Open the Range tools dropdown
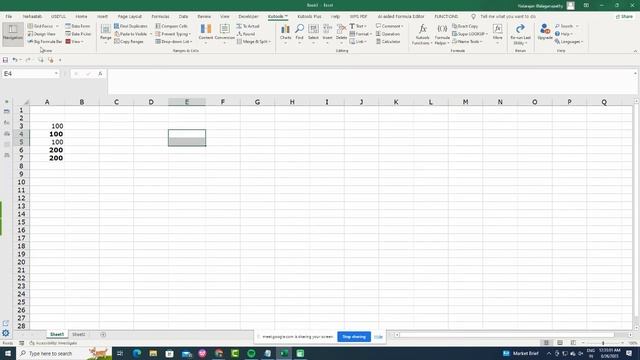The height and width of the screenshot is (360, 640). 106,33
